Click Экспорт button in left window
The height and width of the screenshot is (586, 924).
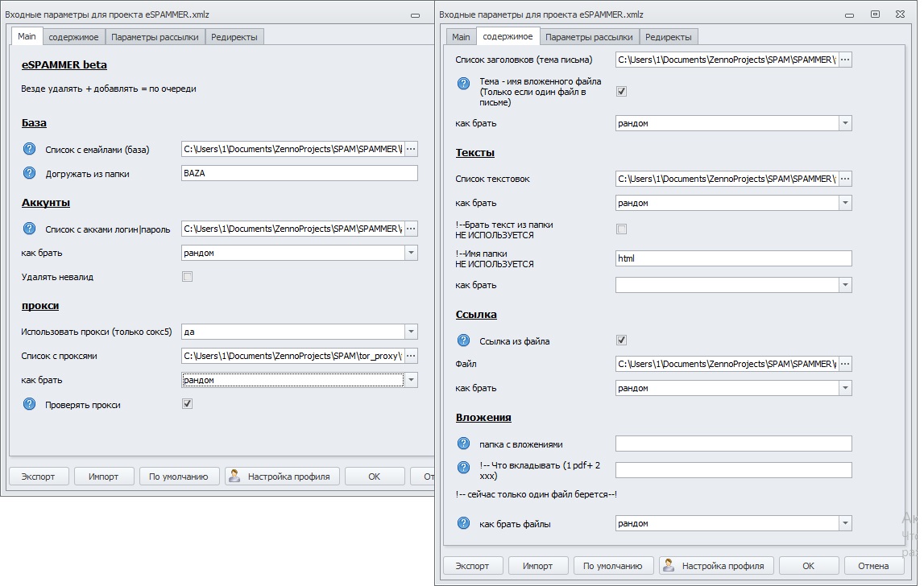pos(39,477)
